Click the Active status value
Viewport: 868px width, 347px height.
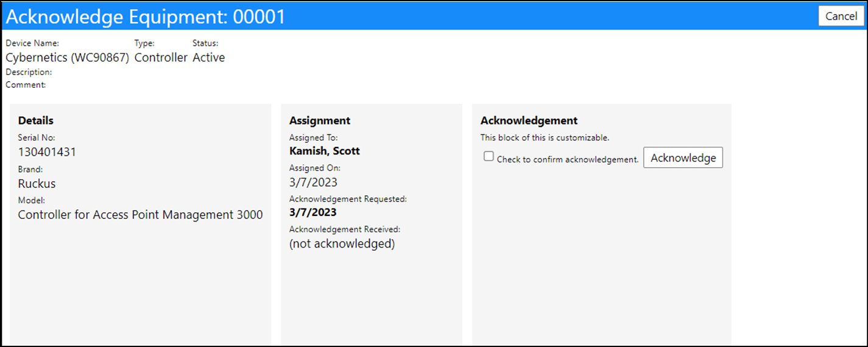pos(209,58)
